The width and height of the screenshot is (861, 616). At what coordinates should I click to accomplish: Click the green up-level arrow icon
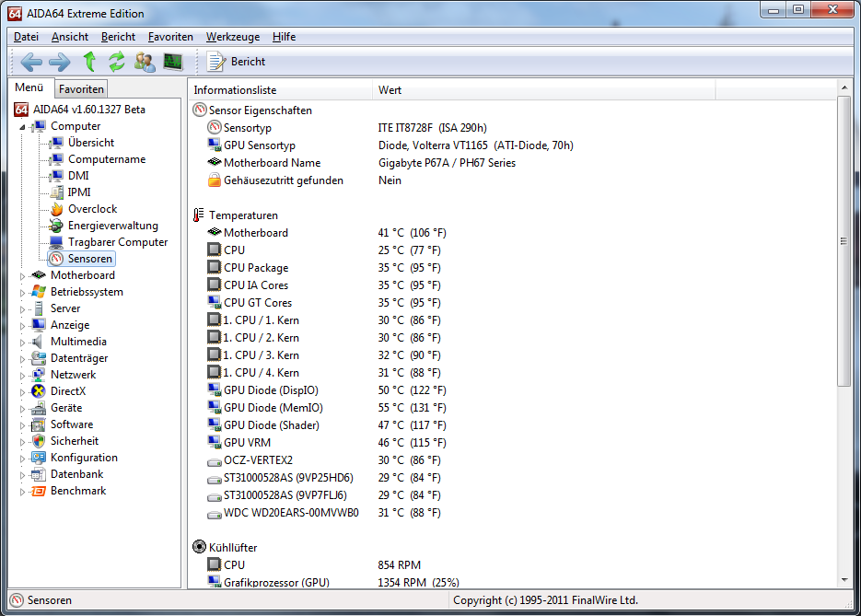89,62
